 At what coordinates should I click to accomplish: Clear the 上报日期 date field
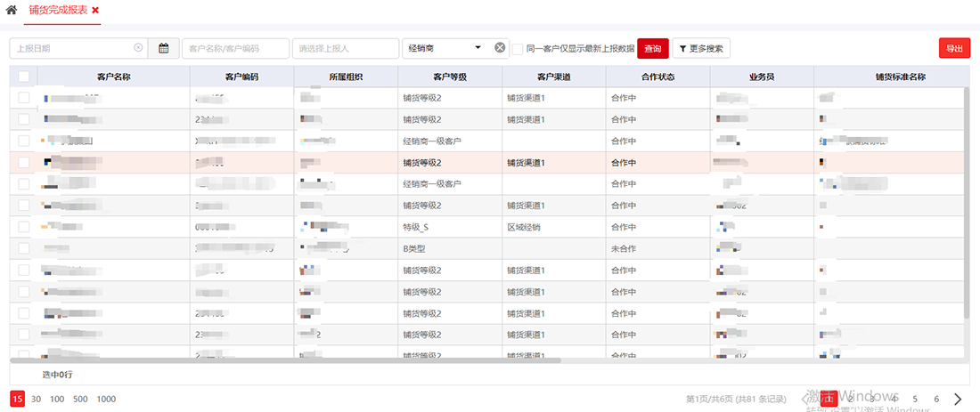tap(138, 48)
